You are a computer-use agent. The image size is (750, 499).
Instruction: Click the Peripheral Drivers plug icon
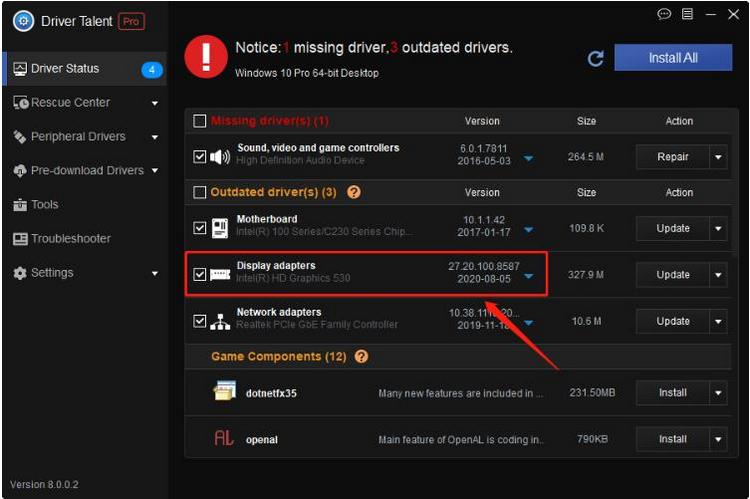(20, 137)
